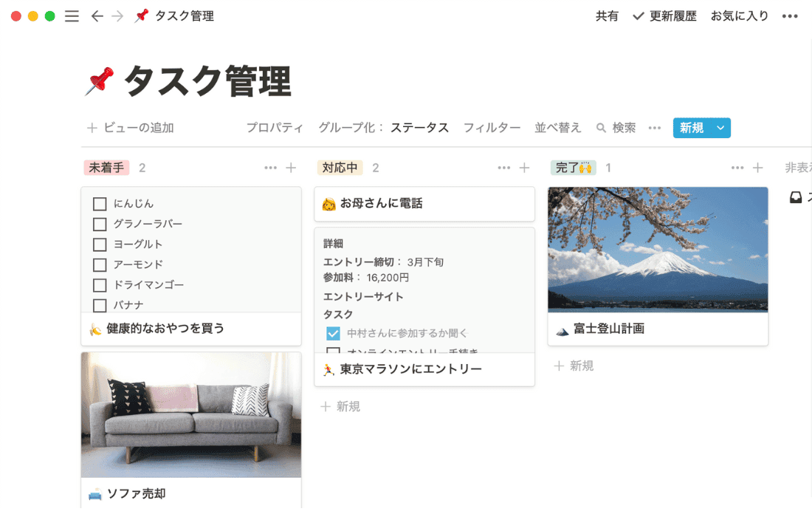Check the アーモンド checkbox
The image size is (812, 517).
tap(100, 265)
